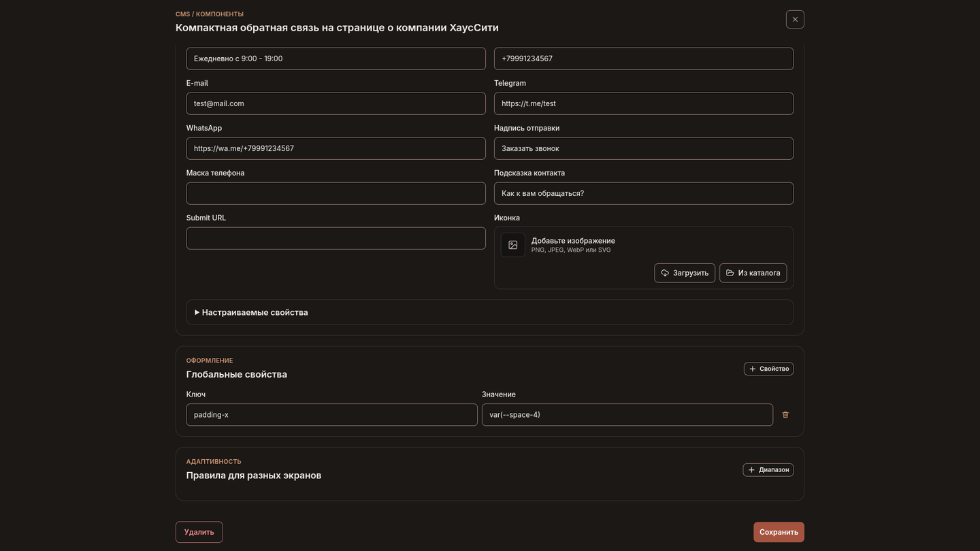Edit the working hours field Ежедневно с 9:00
980x551 pixels.
pos(336,59)
